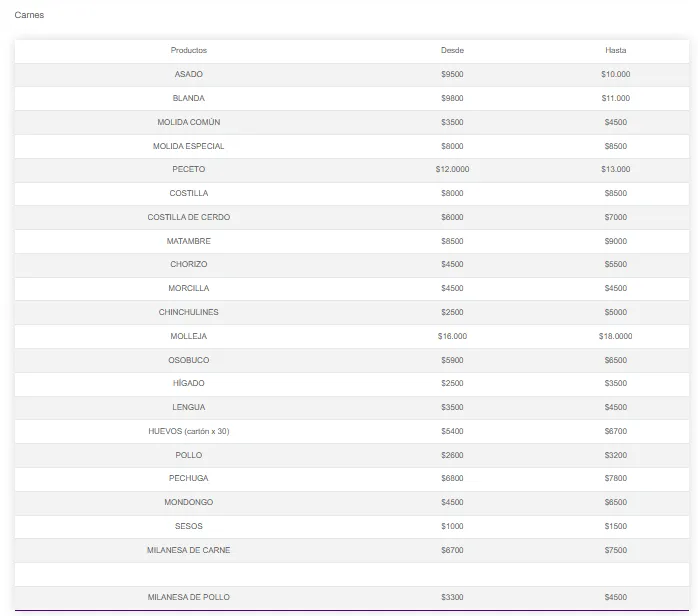
Task: Click the Hasta column header
Action: (x=615, y=50)
